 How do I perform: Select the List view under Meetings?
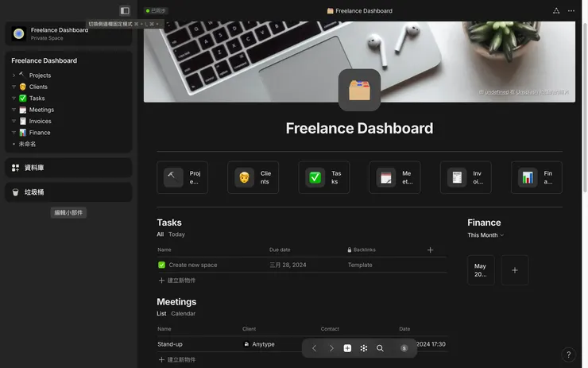(x=161, y=314)
